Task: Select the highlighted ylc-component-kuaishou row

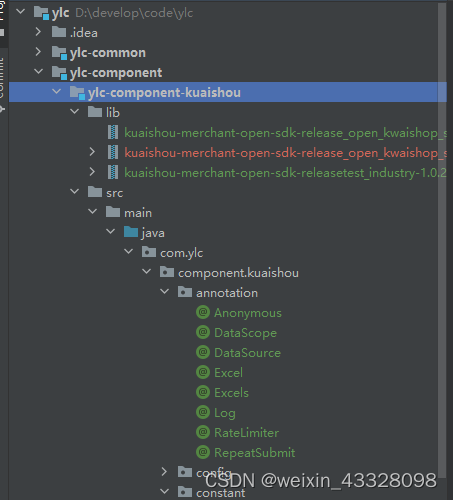Action: tap(228, 92)
